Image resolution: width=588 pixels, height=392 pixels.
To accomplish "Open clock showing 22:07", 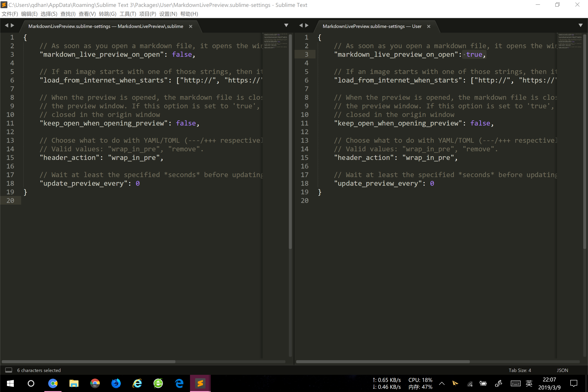I will (x=549, y=383).
